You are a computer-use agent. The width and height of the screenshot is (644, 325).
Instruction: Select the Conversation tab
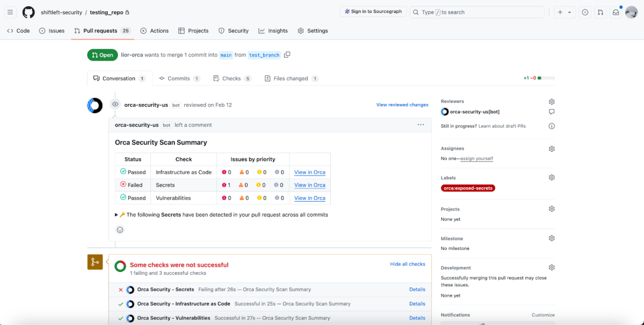coord(120,78)
